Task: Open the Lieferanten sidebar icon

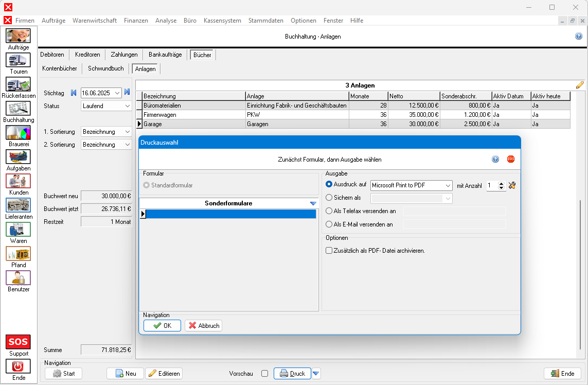Action: (18, 205)
